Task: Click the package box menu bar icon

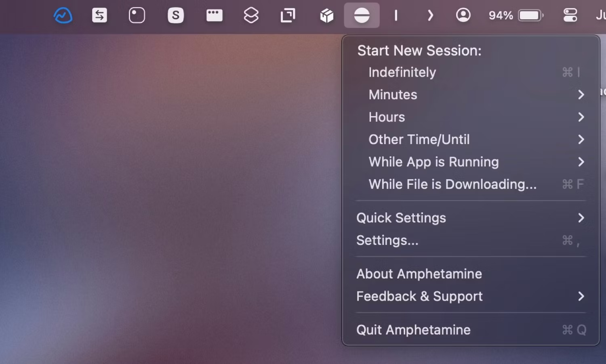Action: pyautogui.click(x=326, y=15)
